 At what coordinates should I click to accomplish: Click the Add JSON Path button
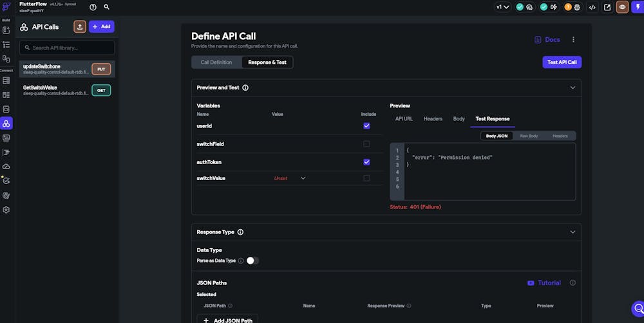click(x=227, y=320)
